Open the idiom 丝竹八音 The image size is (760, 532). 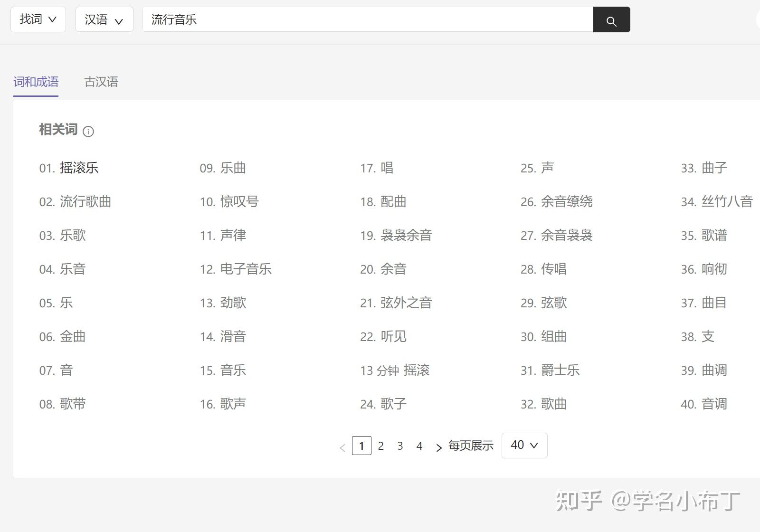click(x=727, y=201)
